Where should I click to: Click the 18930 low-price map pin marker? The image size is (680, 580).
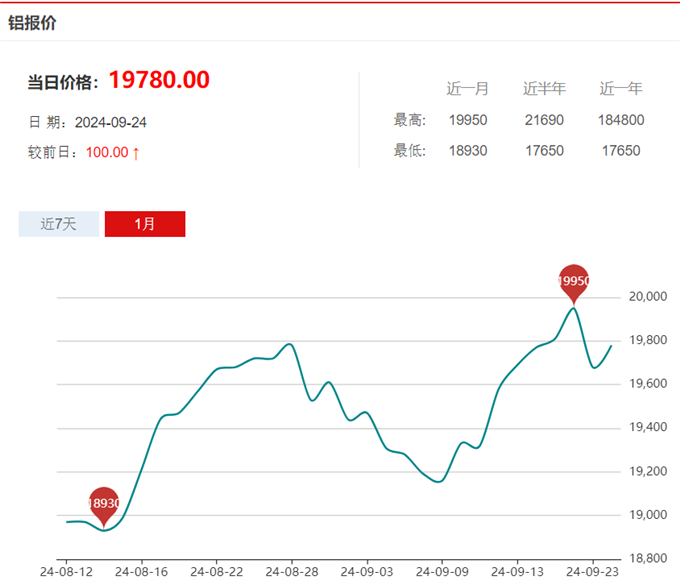click(104, 504)
